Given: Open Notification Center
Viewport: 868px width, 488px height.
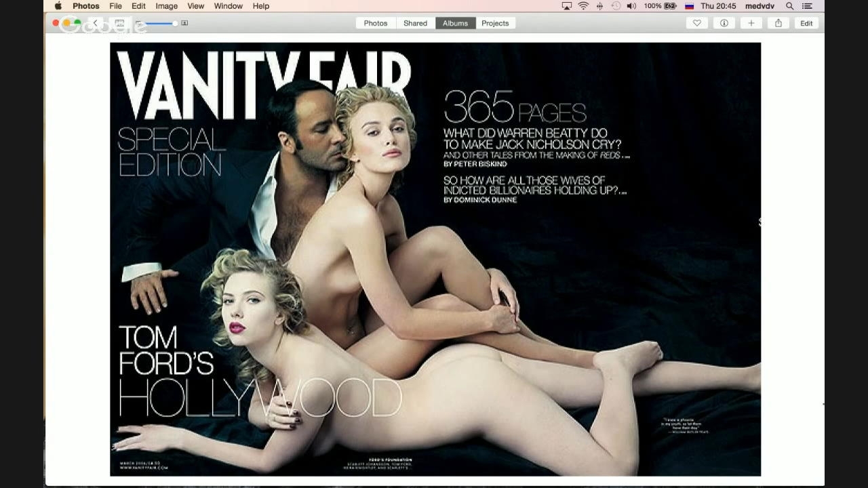Looking at the screenshot, I should [x=806, y=6].
